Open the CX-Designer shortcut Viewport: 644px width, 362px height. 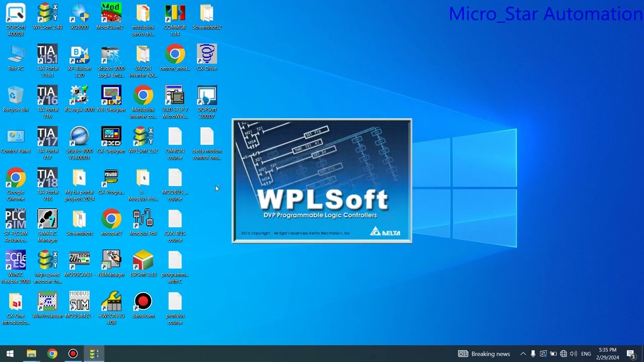pyautogui.click(x=111, y=140)
